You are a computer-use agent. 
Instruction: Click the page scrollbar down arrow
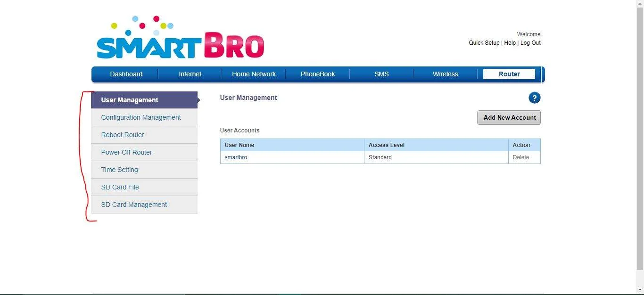pos(640,290)
